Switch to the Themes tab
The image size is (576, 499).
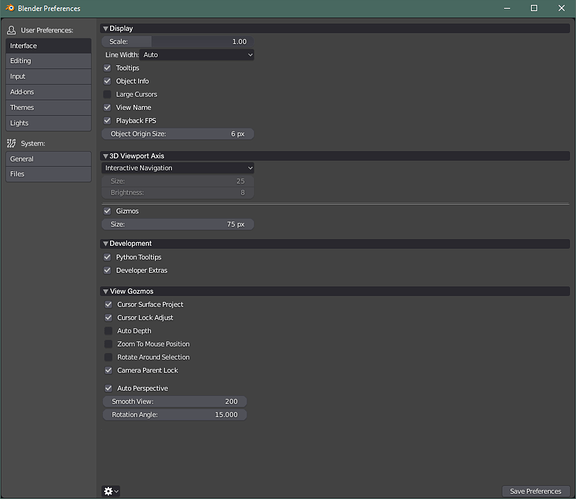pyautogui.click(x=48, y=108)
